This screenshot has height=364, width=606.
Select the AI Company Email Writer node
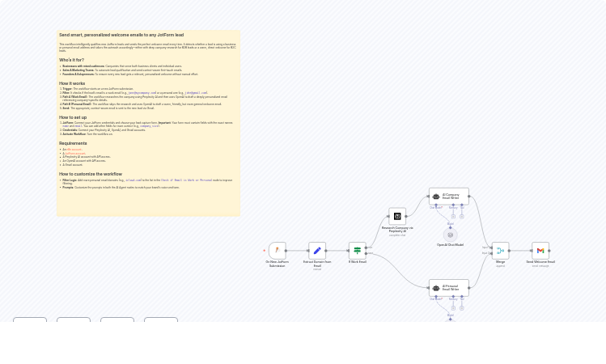[449, 196]
